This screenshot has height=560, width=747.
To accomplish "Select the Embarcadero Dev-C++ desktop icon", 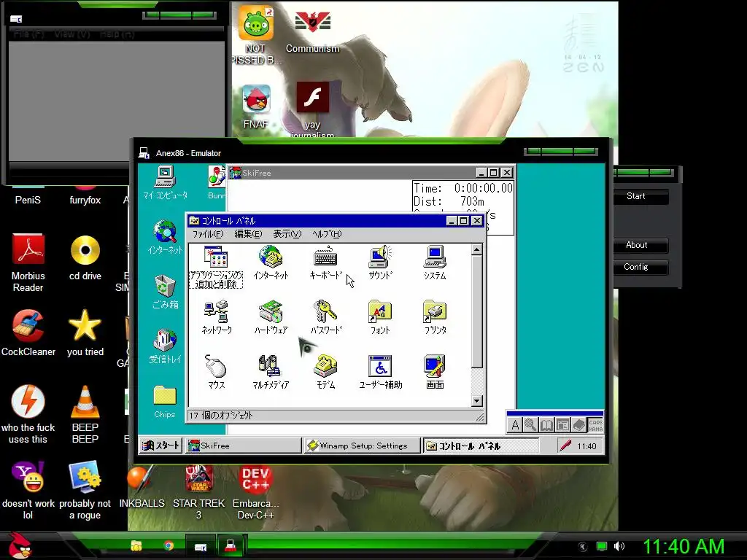I will point(256,492).
